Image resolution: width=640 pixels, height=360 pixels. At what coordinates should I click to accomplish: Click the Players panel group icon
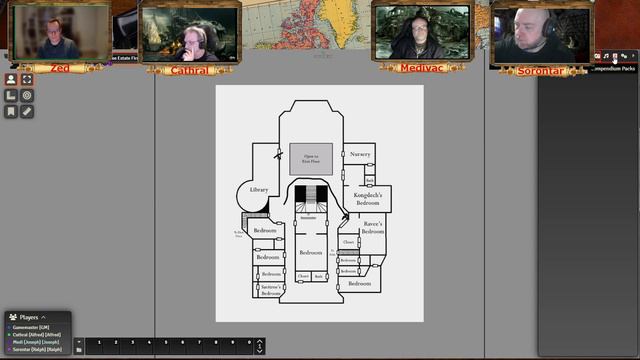[13, 317]
